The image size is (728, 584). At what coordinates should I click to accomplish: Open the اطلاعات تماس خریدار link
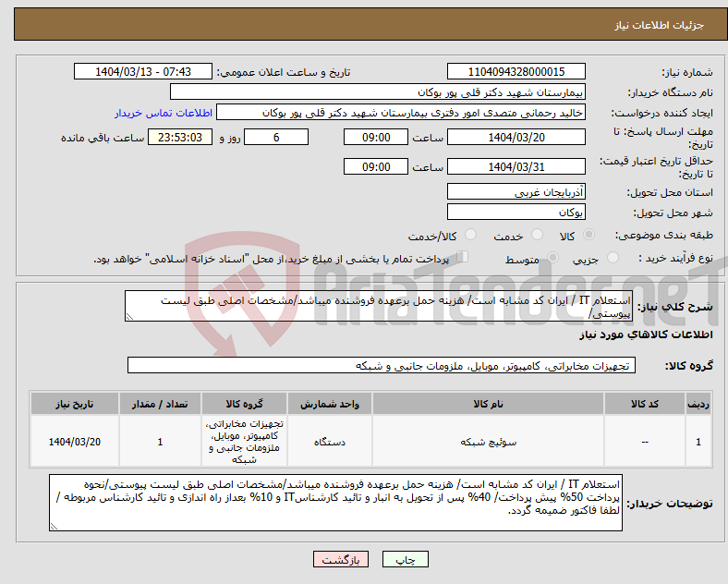164,113
